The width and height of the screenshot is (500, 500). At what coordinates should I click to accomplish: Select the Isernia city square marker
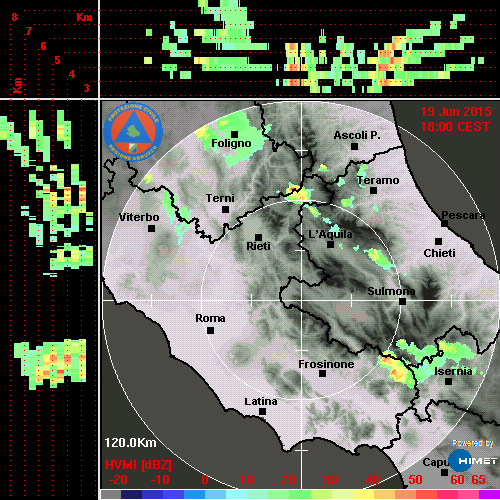449,381
